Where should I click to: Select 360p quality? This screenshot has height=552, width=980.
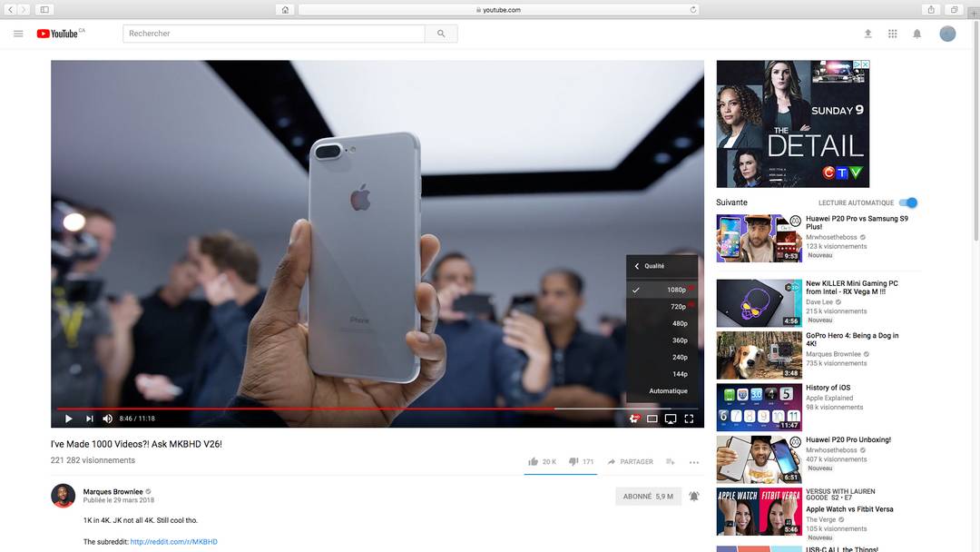coord(662,340)
